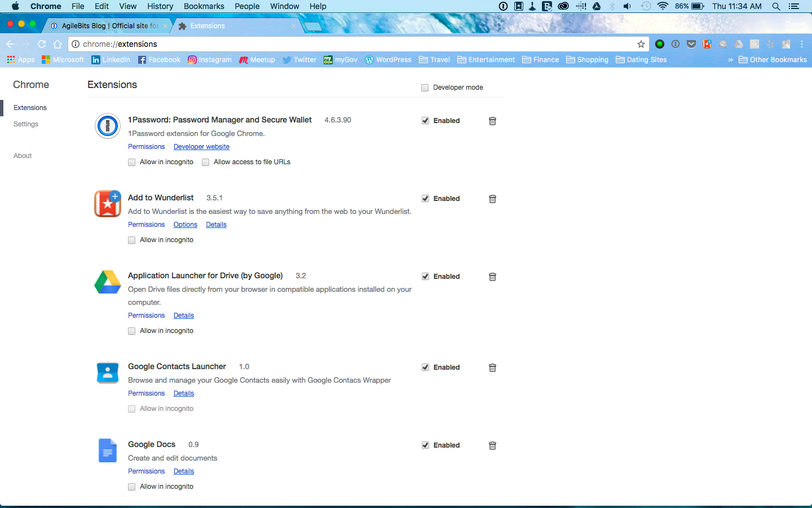Viewport: 812px width, 508px height.
Task: Open Notification Center from the menu bar
Action: point(794,6)
